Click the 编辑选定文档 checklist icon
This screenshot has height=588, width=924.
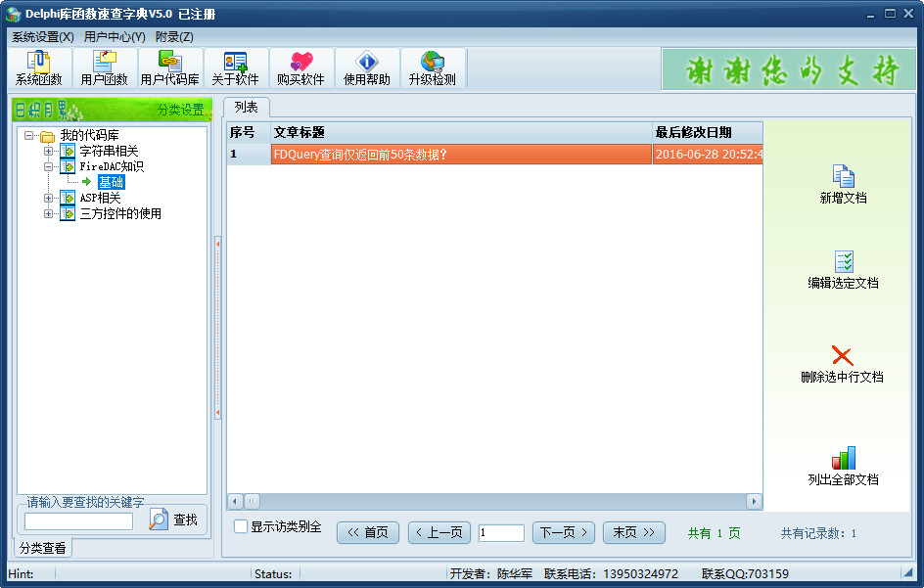pos(844,261)
